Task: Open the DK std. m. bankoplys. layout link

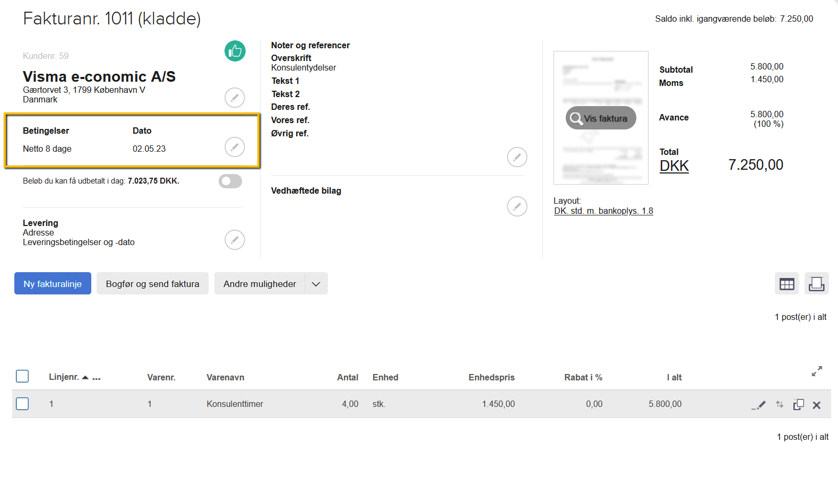Action: (603, 211)
